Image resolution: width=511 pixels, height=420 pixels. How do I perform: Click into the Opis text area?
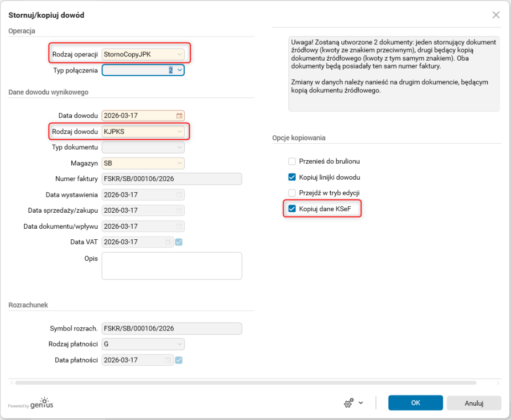pyautogui.click(x=172, y=266)
